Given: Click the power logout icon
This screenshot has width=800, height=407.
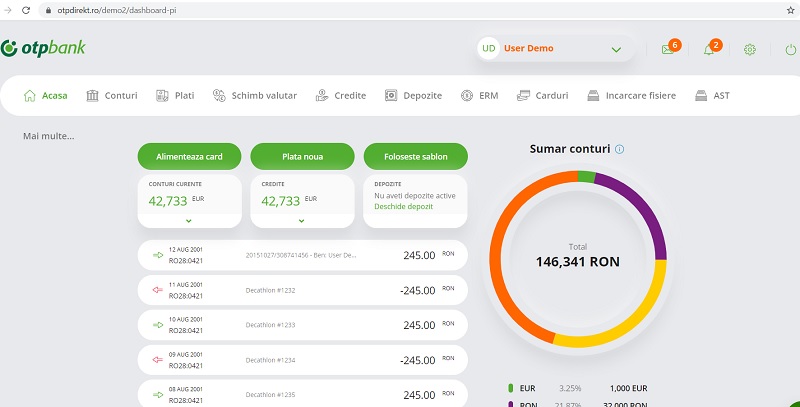Looking at the screenshot, I should 791,49.
